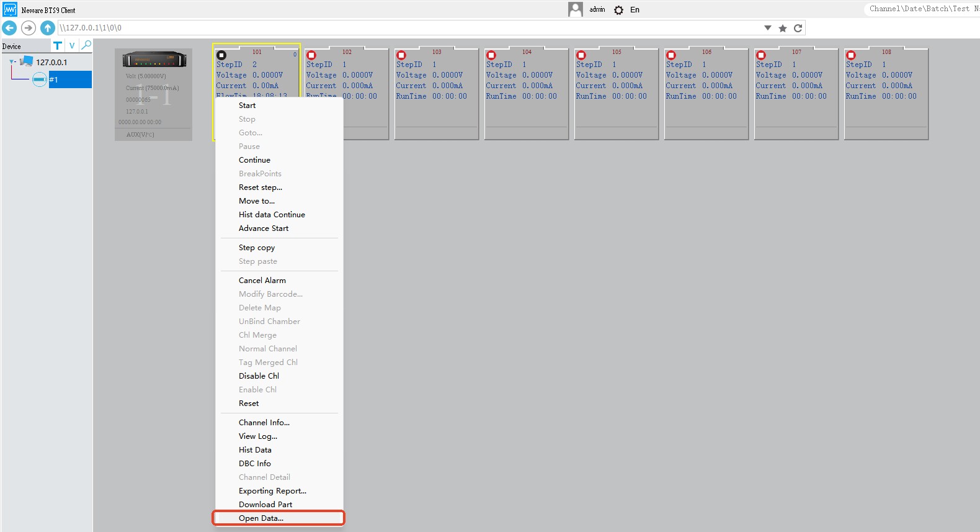Click the V filter icon in Device panel

pyautogui.click(x=72, y=45)
